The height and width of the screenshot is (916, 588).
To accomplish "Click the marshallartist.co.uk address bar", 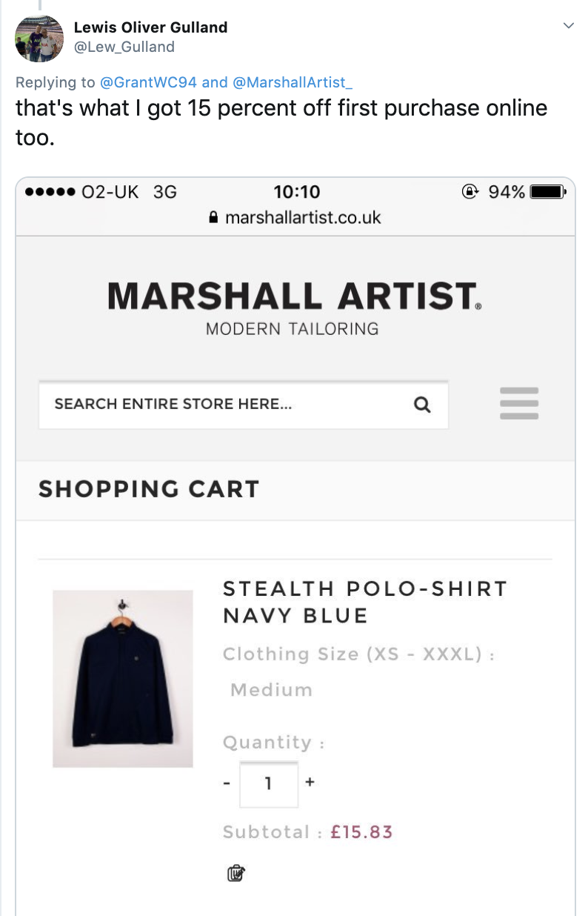I will tap(295, 217).
